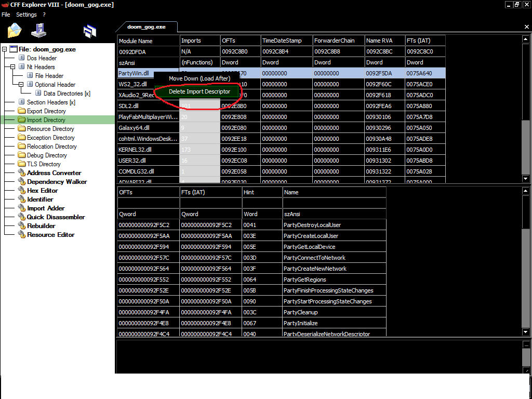This screenshot has height=399, width=532.
Task: Select the WS2_32.dll module row
Action: (x=281, y=84)
